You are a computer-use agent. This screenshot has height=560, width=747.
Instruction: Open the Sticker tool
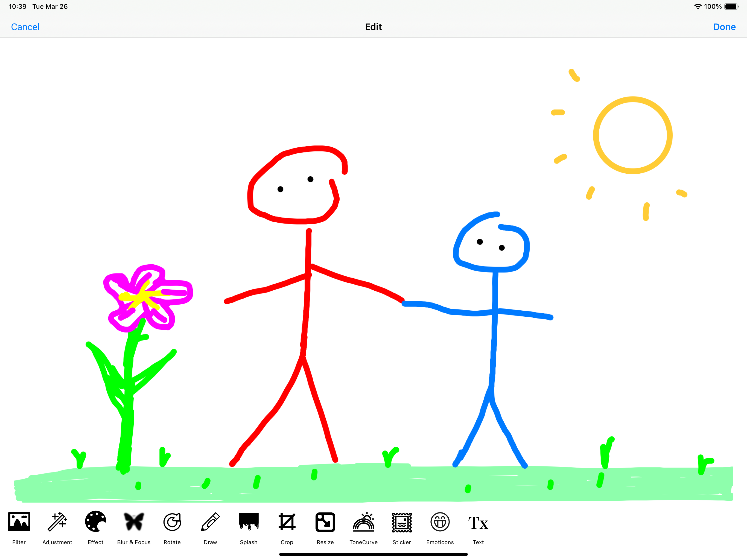coord(402,528)
